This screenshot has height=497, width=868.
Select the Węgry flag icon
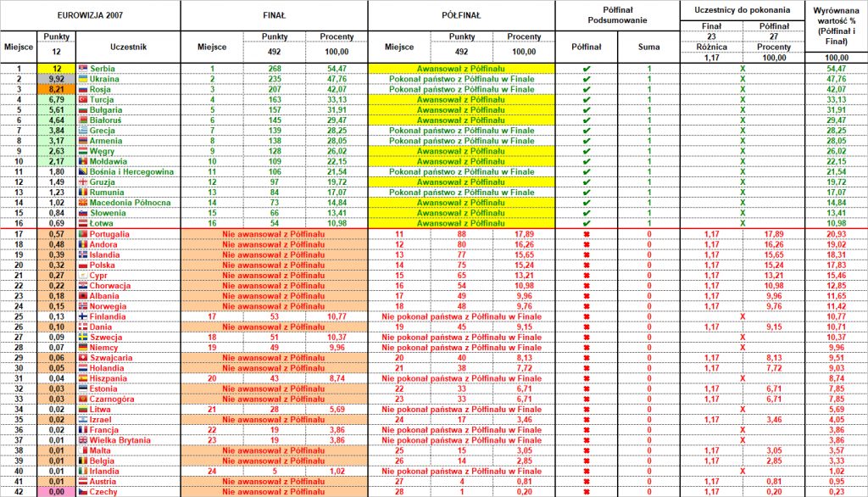pos(83,151)
